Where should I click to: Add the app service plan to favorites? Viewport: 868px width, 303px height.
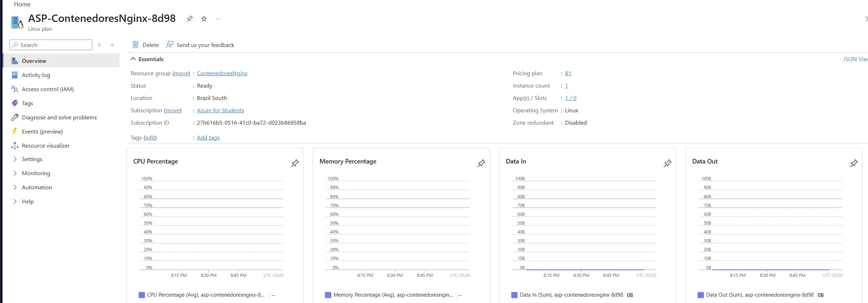tap(204, 19)
